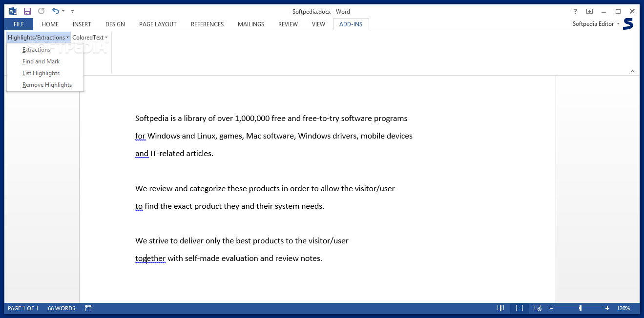
Task: Switch to the REVIEW tab
Action: [288, 24]
